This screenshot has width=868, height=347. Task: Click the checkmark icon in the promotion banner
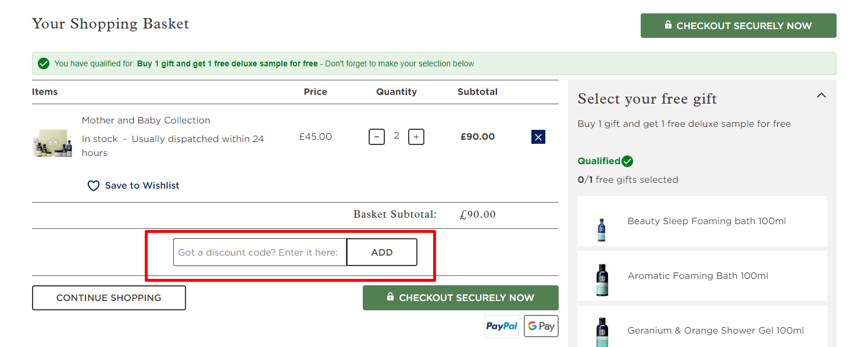point(44,63)
